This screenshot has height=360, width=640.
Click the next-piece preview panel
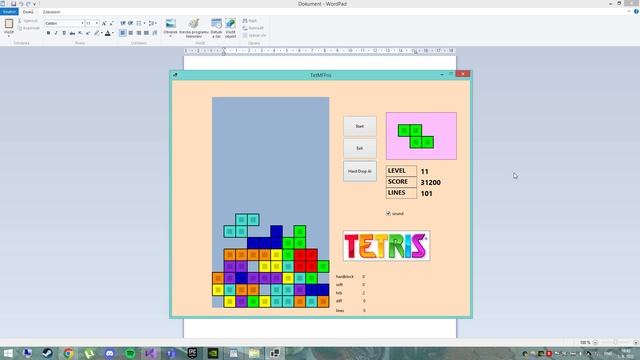[x=421, y=136]
